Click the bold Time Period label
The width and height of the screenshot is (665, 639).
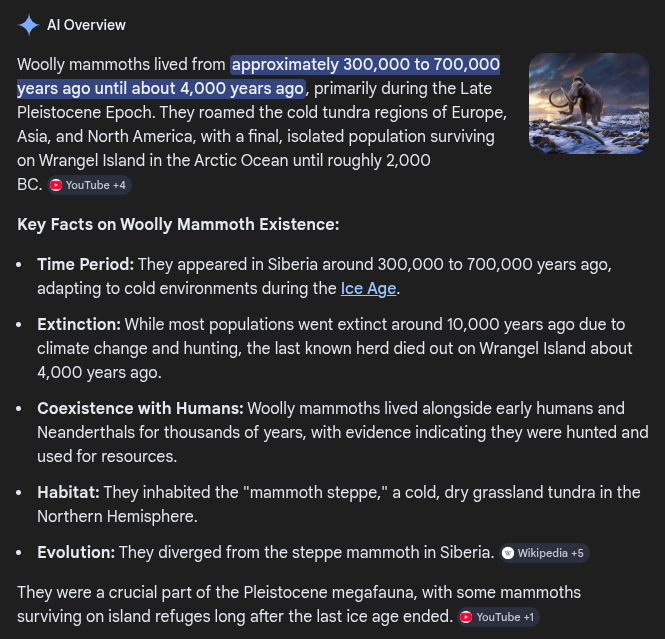[x=85, y=265]
